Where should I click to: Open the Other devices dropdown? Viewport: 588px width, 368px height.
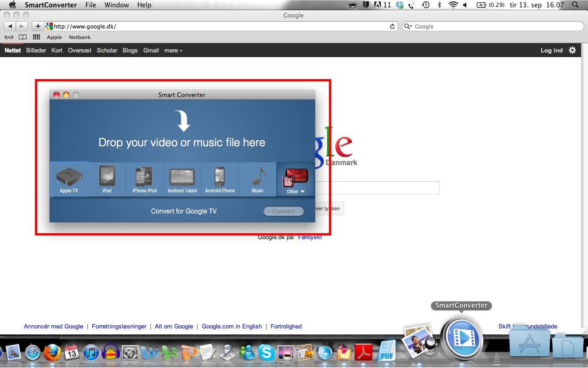pyautogui.click(x=296, y=179)
